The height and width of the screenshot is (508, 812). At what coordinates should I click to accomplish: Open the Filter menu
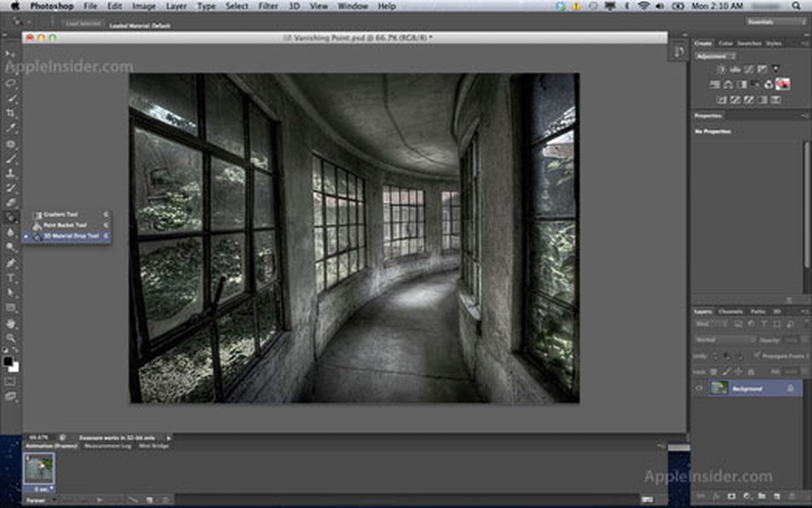pos(268,6)
